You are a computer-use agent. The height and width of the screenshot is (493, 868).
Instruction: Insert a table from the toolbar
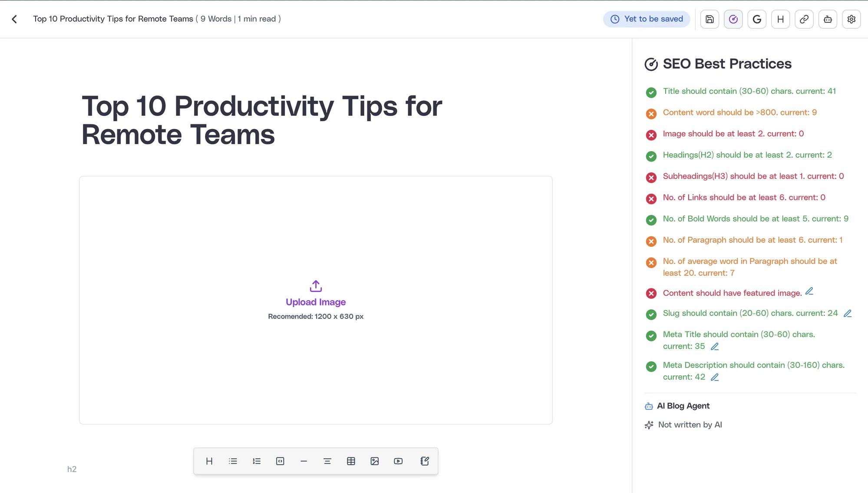(351, 461)
